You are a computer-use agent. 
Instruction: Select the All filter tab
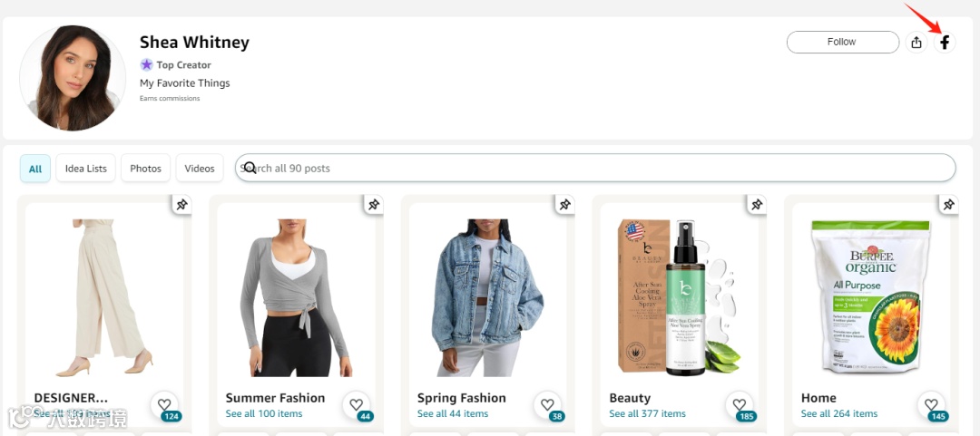pyautogui.click(x=35, y=169)
